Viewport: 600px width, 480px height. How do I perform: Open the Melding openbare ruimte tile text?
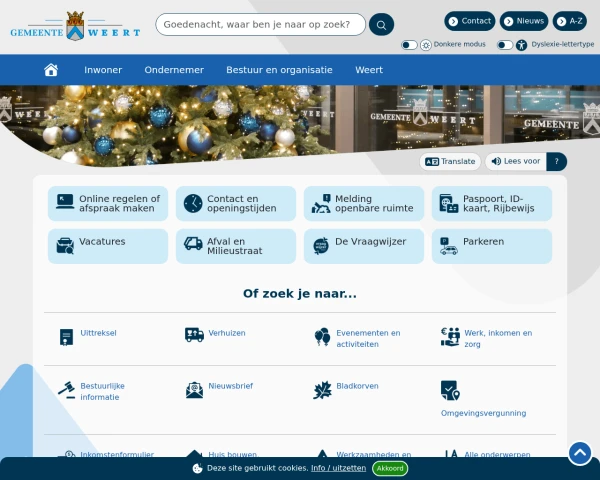coord(374,203)
